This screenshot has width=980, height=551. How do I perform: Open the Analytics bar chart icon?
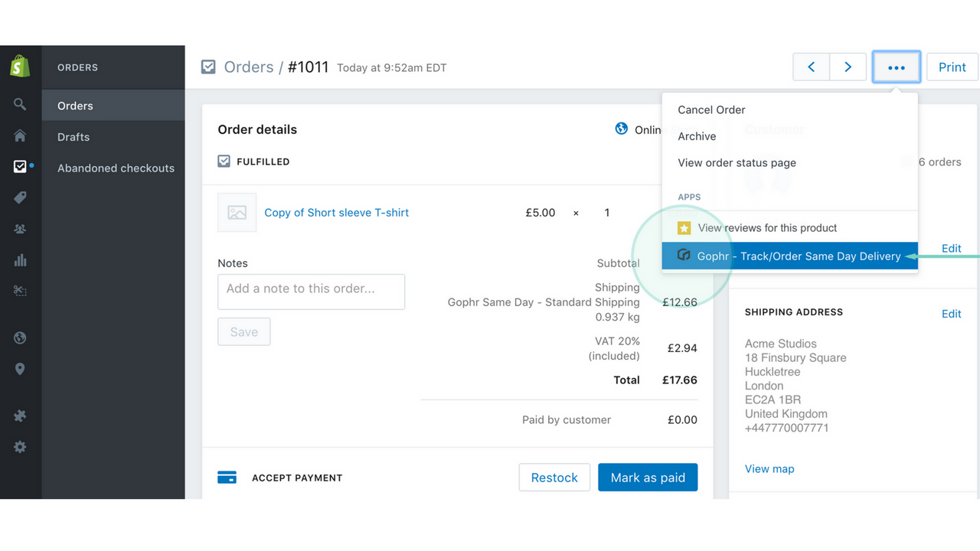[x=21, y=259]
